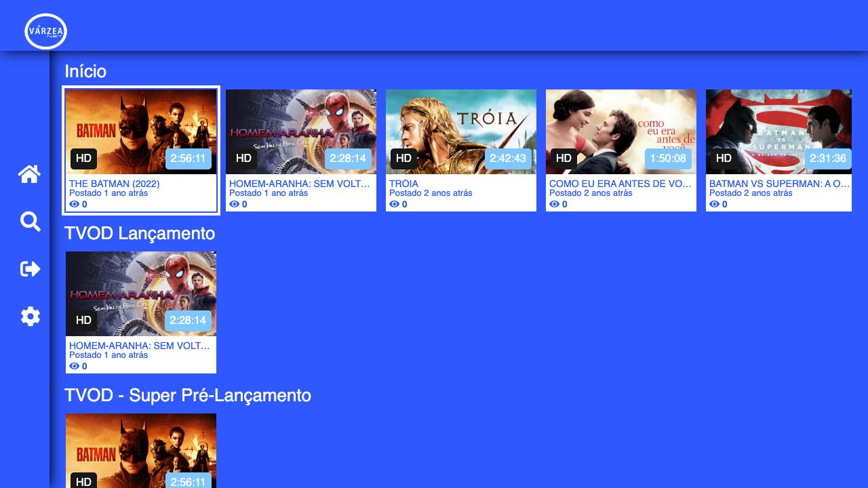Click the 2:31:36 duration badge
868x488 pixels.
(828, 159)
